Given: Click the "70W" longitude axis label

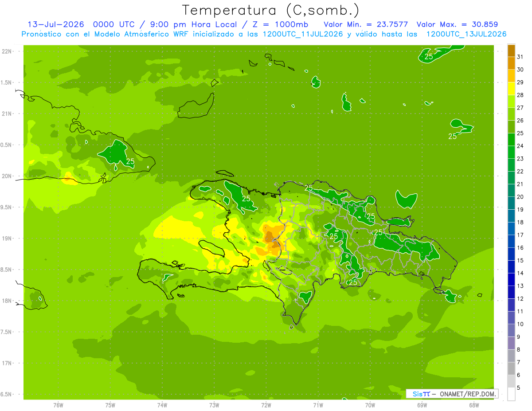Looking at the screenshot, I should click(x=370, y=405).
